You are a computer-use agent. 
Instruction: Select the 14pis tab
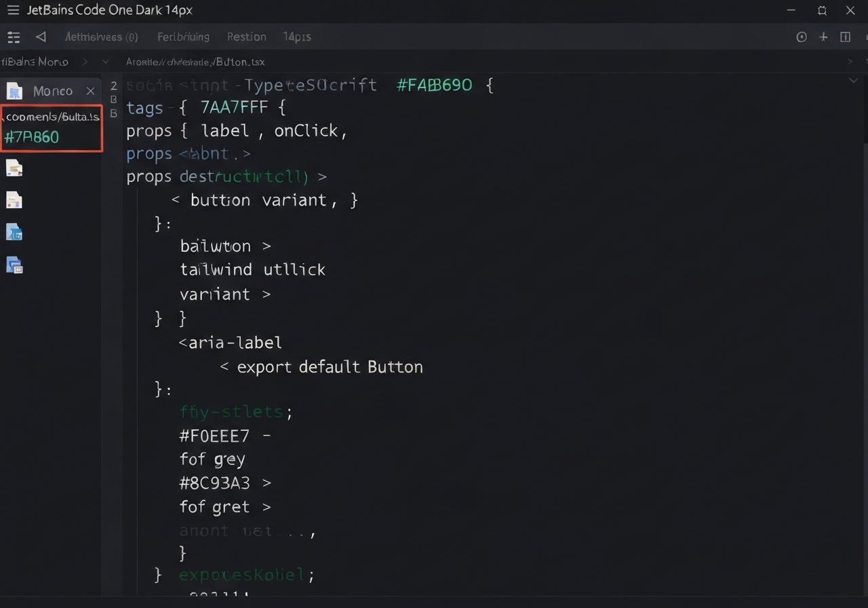click(x=297, y=37)
